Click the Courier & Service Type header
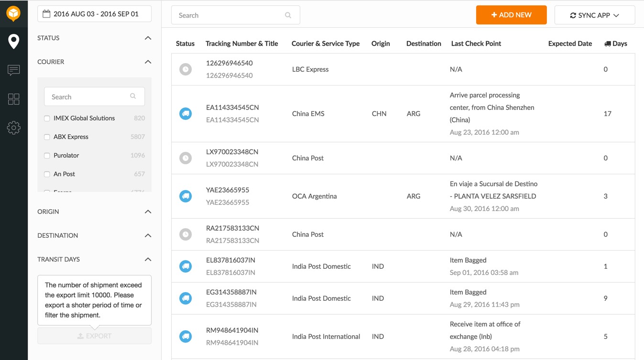 (325, 43)
